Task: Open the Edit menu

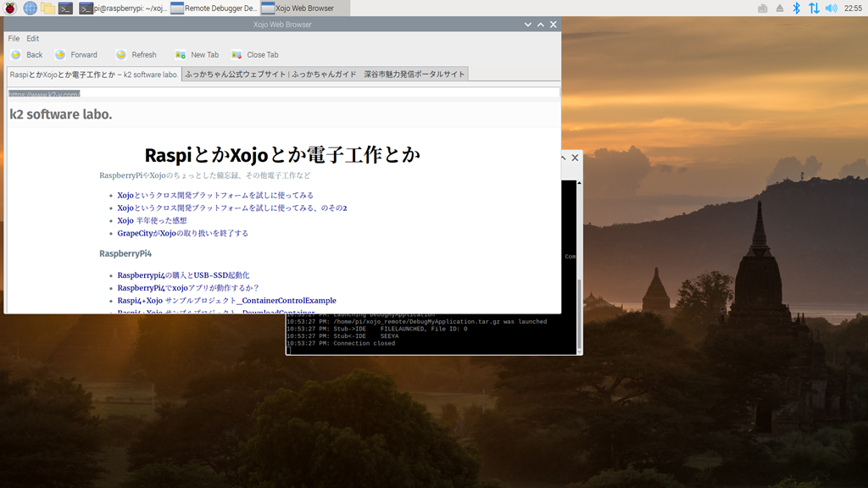Action: [33, 38]
